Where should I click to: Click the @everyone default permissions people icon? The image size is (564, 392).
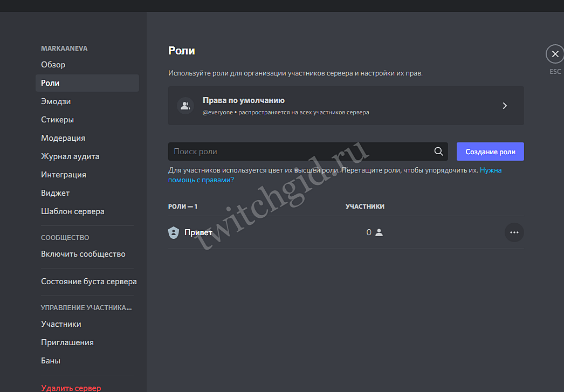(185, 106)
